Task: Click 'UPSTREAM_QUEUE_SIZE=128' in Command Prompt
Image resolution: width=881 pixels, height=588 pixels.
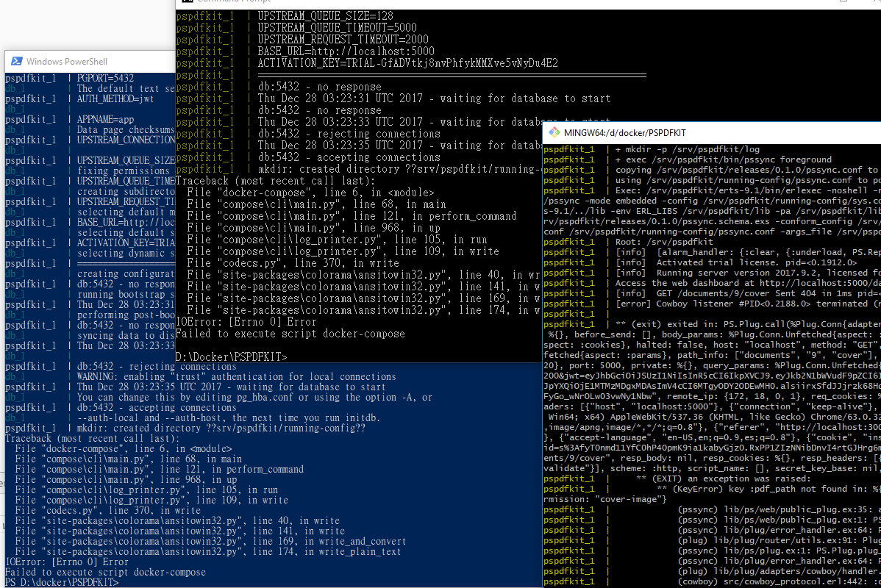Action: click(x=325, y=16)
